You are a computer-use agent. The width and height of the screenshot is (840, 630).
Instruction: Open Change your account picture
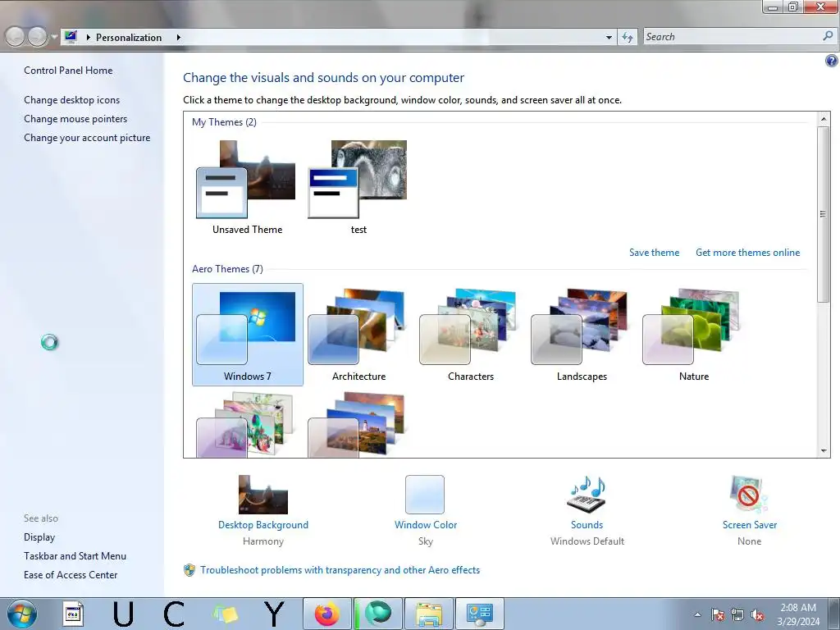87,138
